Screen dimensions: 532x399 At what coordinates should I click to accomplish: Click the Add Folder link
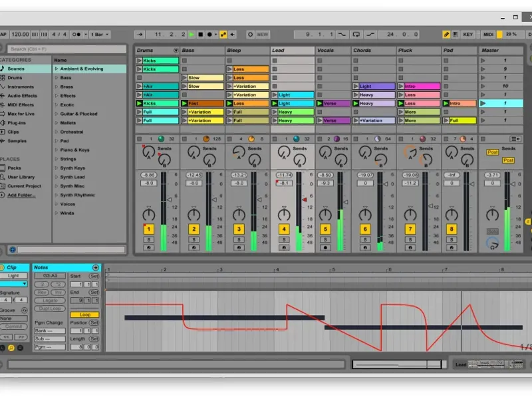[21, 195]
